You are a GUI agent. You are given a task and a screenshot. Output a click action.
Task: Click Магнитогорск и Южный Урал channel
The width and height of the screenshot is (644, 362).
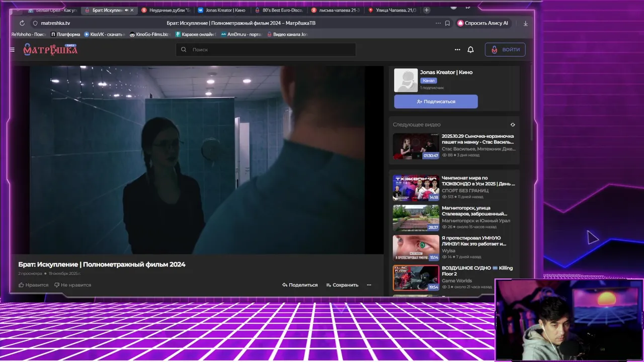(x=476, y=221)
